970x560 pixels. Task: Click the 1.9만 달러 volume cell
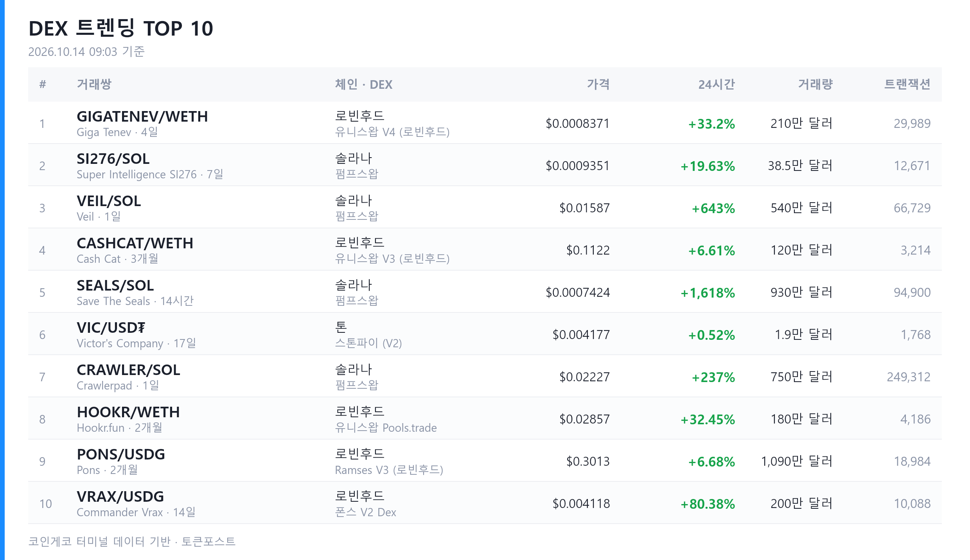click(804, 335)
